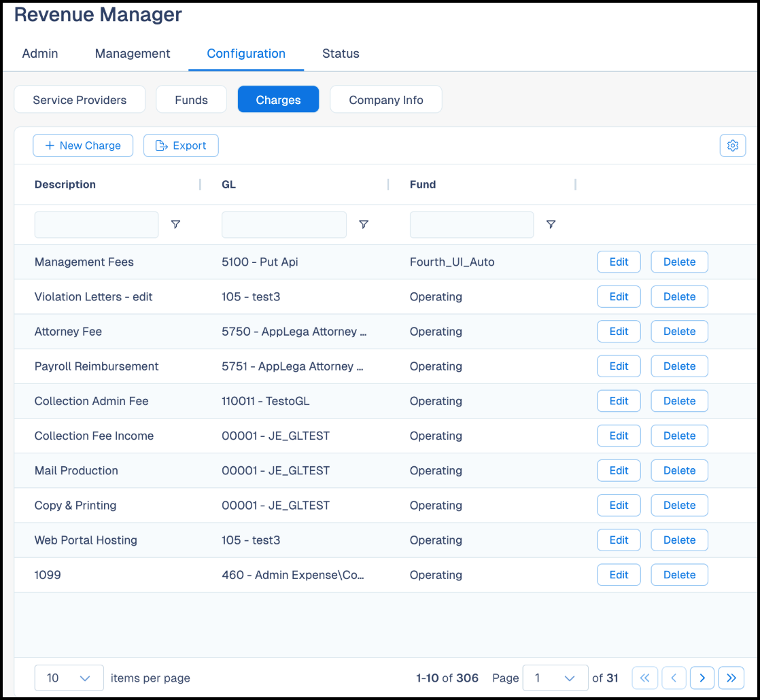Select the Collection Fee Income description cell
Screen dimensions: 760x700
94,436
